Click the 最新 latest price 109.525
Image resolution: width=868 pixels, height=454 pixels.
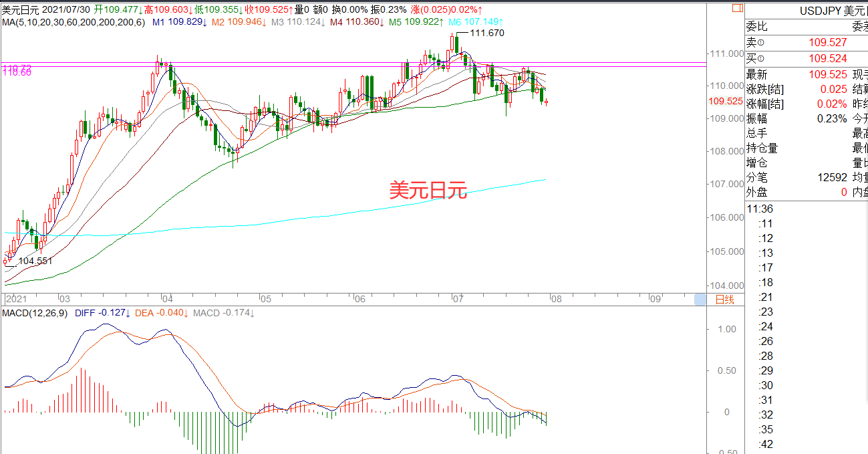point(827,75)
